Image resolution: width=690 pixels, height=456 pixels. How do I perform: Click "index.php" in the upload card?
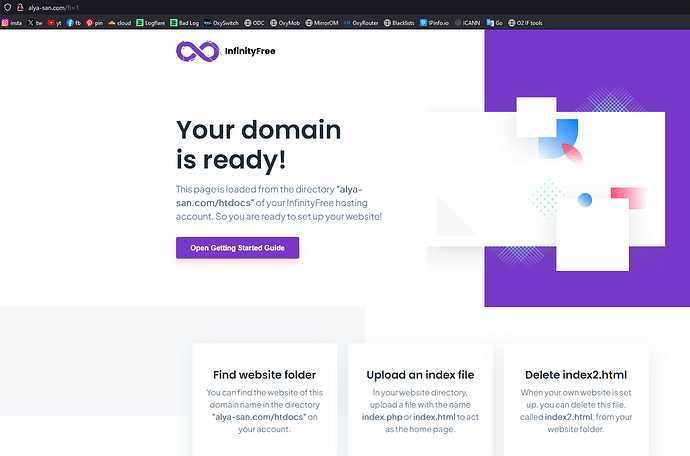click(x=382, y=417)
